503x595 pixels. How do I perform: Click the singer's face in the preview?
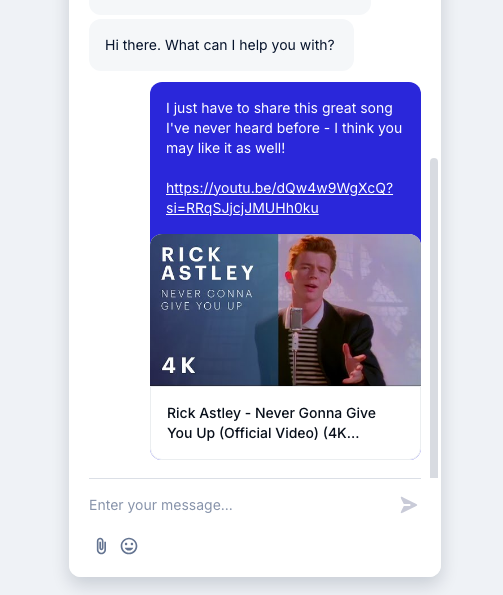(x=312, y=272)
